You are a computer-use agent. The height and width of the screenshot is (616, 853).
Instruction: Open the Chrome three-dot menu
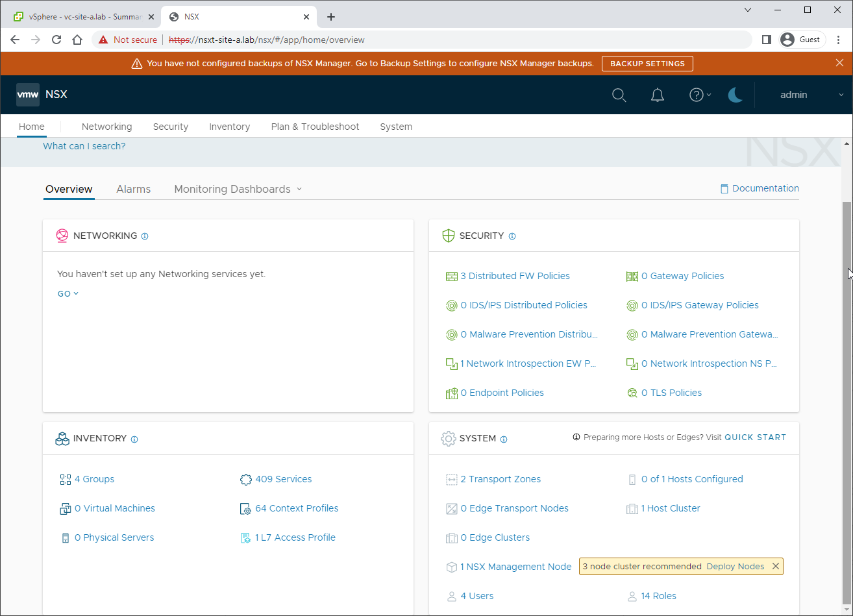[x=838, y=40]
